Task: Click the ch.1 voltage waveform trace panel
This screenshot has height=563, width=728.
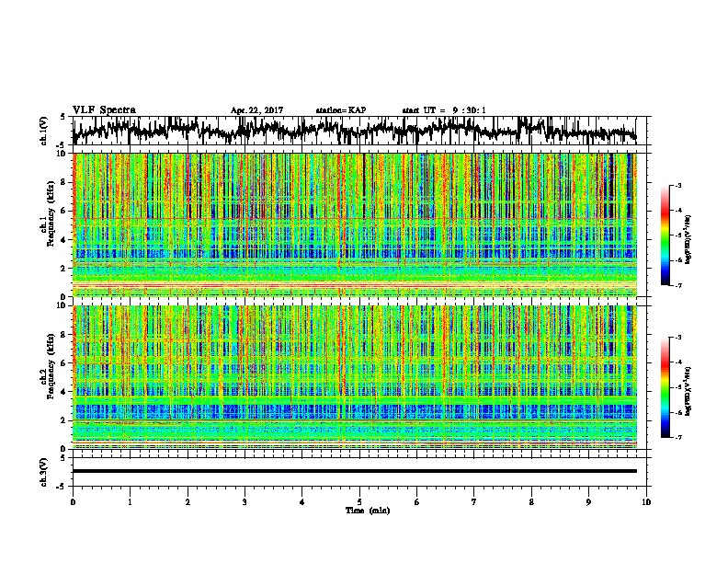Action: (x=358, y=131)
